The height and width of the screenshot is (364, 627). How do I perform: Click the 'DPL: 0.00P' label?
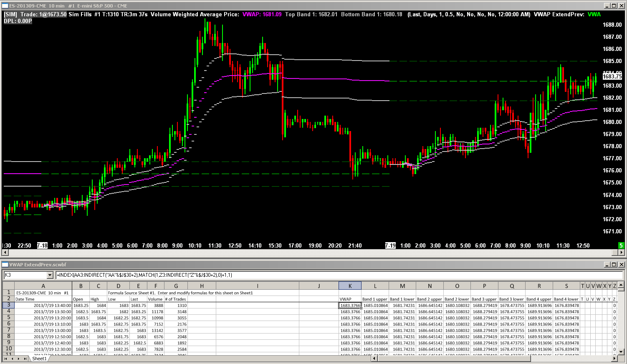tap(18, 21)
